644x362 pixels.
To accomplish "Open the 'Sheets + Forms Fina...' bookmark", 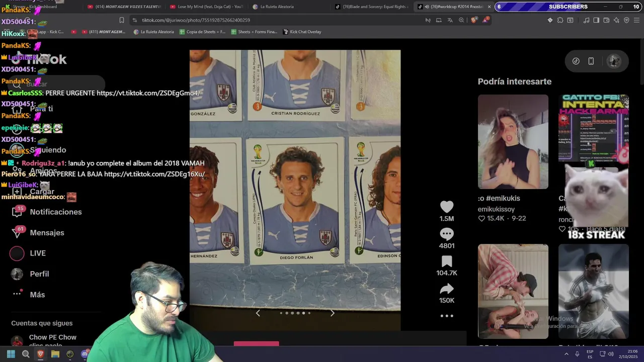I will (254, 32).
